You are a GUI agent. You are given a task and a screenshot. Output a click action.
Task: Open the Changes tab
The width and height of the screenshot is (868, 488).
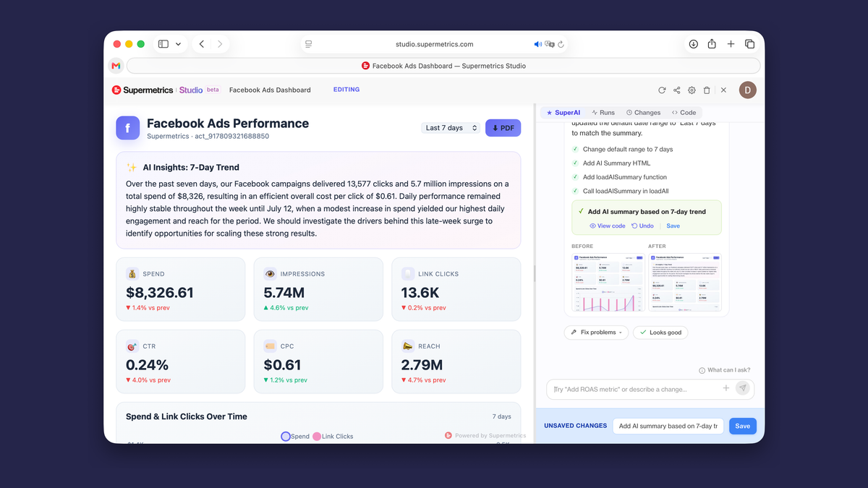pos(643,113)
